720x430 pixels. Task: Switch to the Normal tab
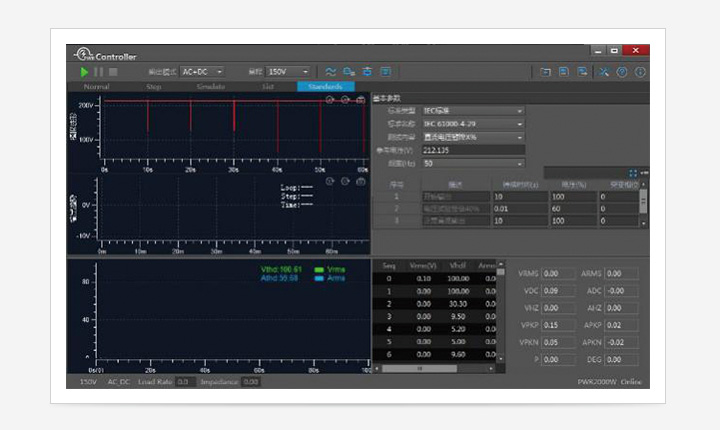tap(96, 87)
